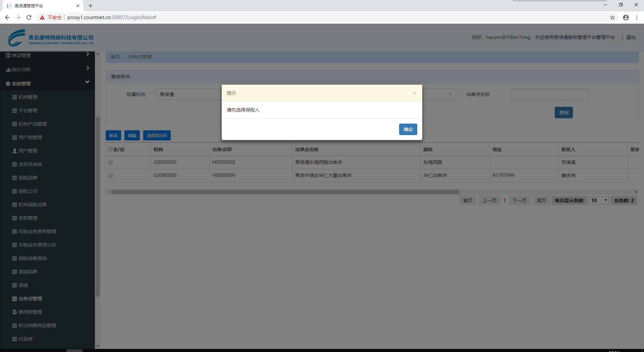Click the grid icon beside 业务员审核

[x=14, y=164]
